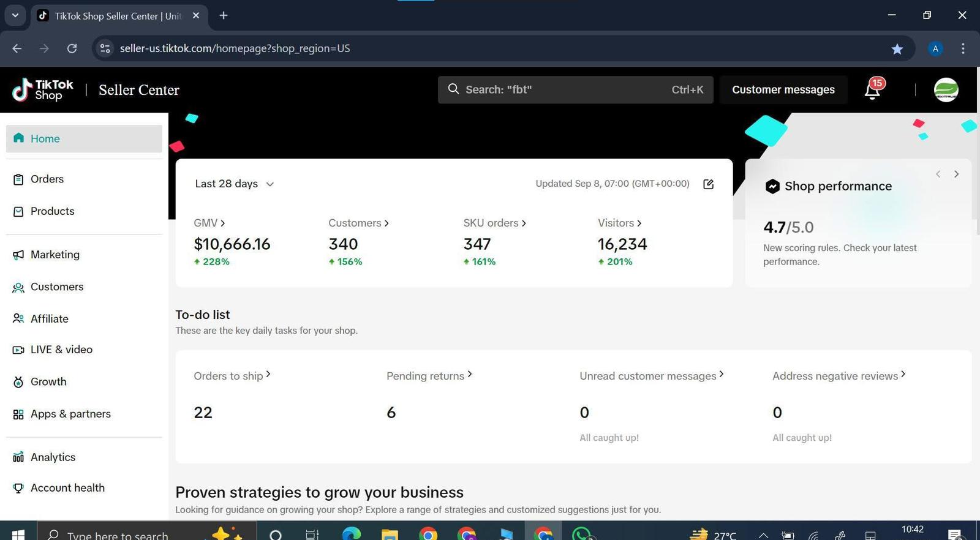
Task: Click the TikTok Shop logo
Action: pos(43,90)
